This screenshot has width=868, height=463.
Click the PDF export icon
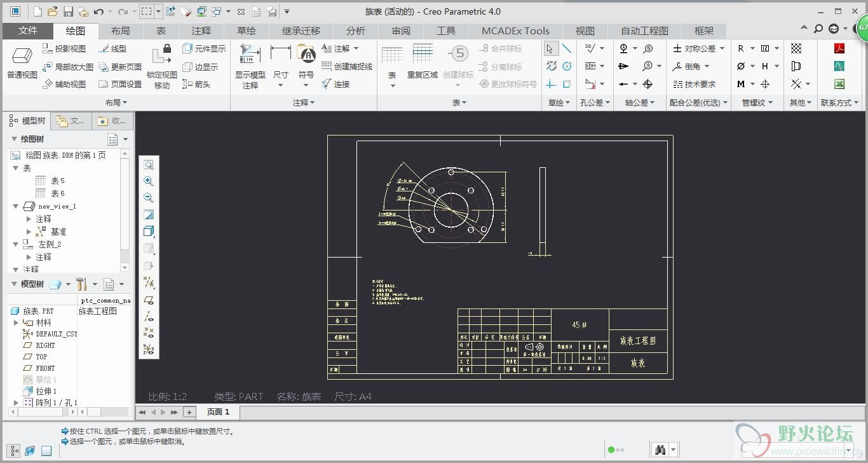839,48
